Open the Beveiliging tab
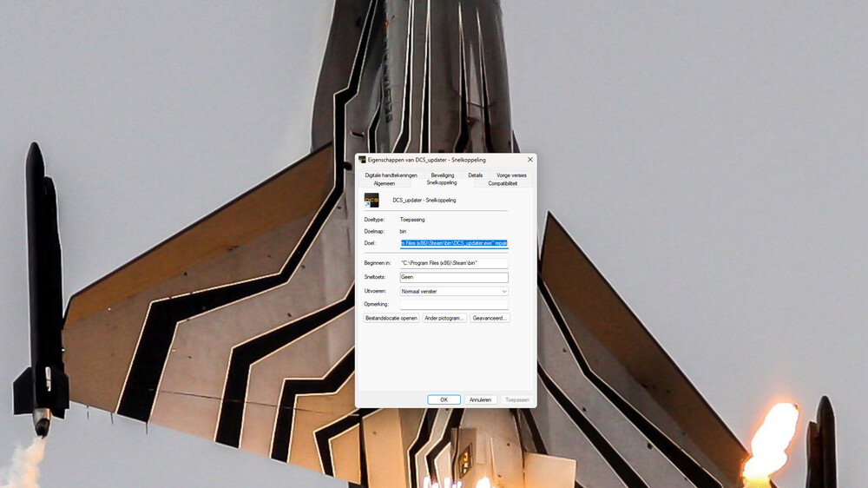The width and height of the screenshot is (868, 488). 443,175
